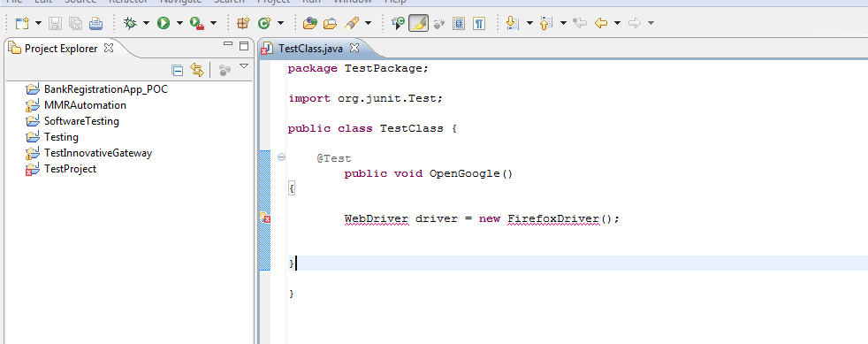The image size is (868, 344).
Task: Open the Next Annotation dropdown arrow
Action: [x=529, y=23]
